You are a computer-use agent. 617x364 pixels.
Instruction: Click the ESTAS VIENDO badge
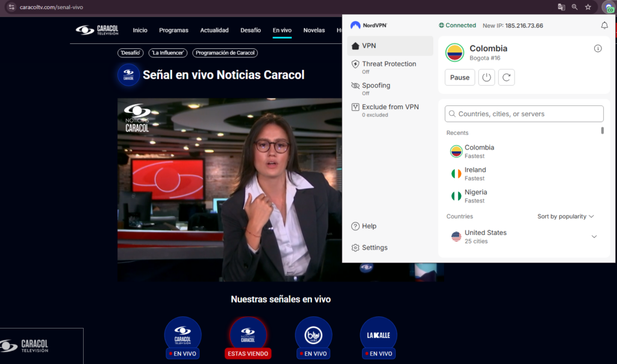pyautogui.click(x=248, y=353)
